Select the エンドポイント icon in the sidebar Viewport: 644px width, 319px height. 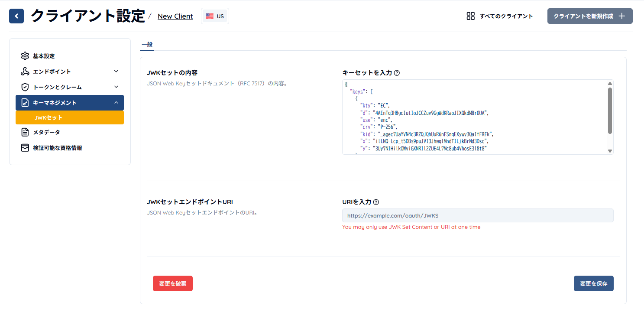tap(25, 71)
